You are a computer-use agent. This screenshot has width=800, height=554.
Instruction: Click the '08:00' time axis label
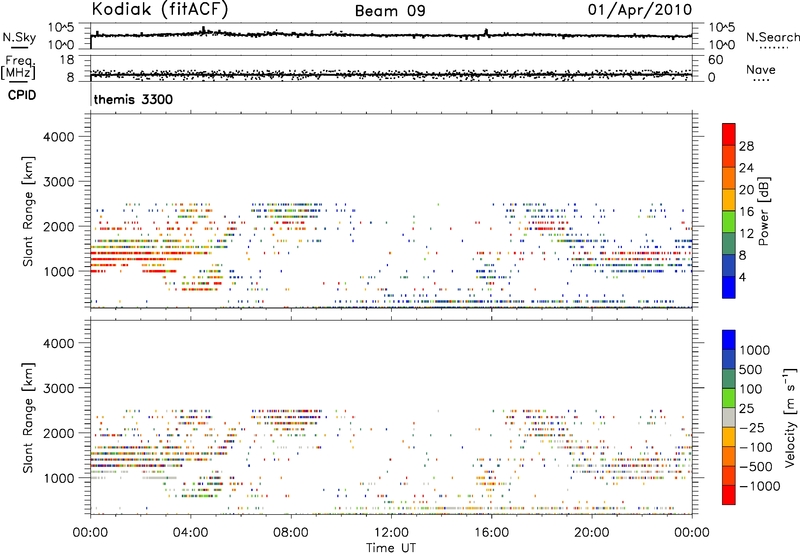point(291,533)
